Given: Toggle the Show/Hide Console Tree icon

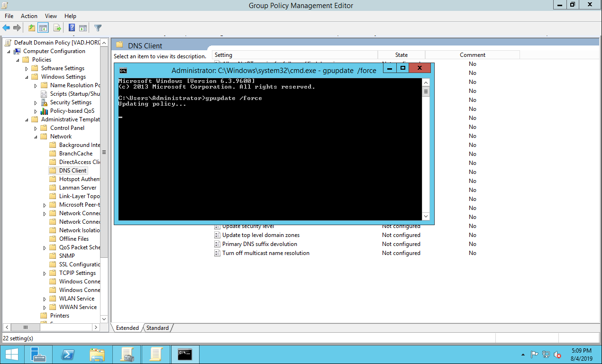Looking at the screenshot, I should point(43,28).
